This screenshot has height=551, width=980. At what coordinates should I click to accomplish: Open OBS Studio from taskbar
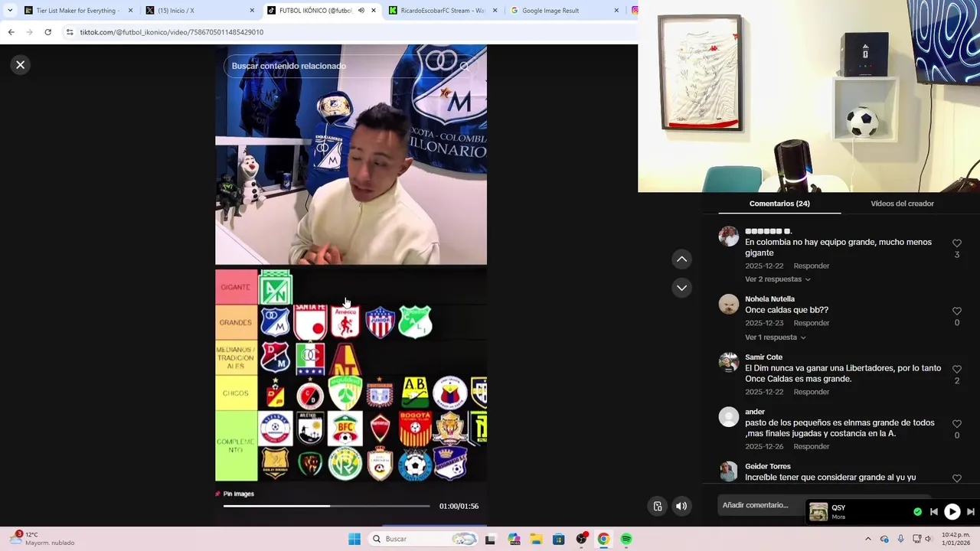coord(582,539)
